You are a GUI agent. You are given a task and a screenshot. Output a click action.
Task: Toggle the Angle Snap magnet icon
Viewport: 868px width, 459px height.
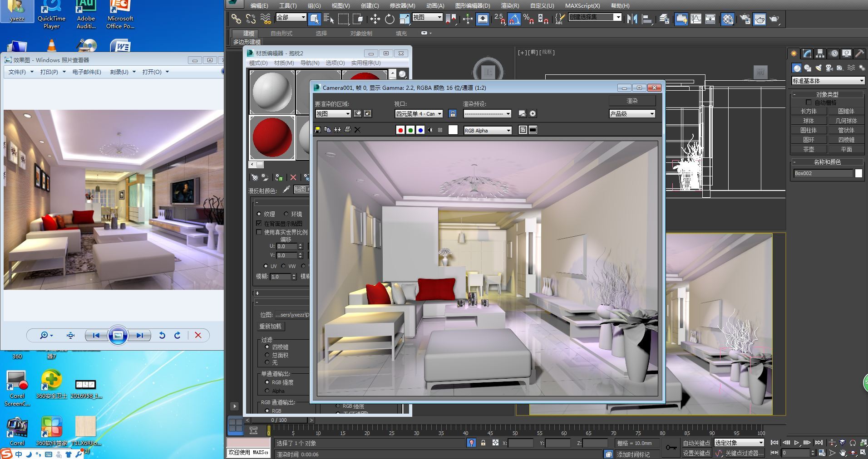click(x=514, y=19)
